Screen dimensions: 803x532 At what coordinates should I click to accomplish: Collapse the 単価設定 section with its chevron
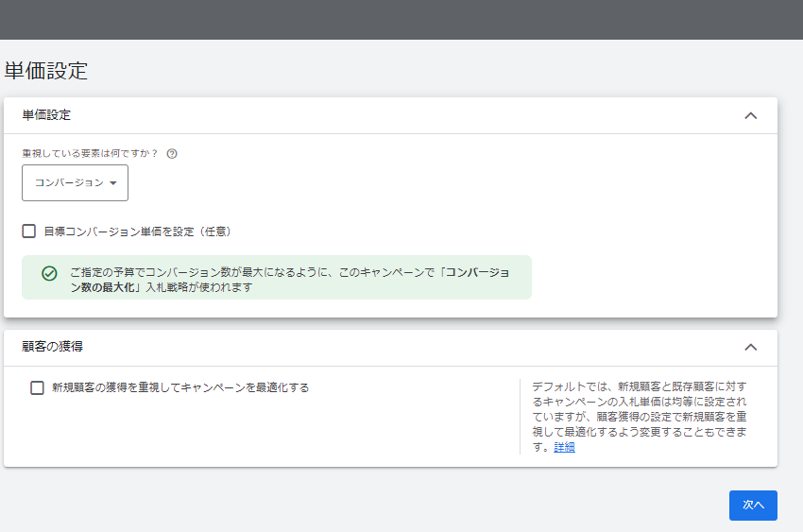(x=751, y=115)
